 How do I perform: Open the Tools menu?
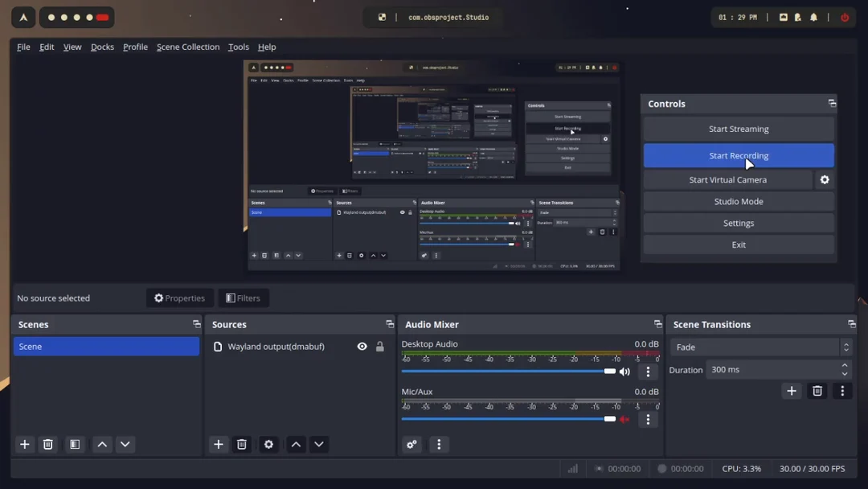238,47
